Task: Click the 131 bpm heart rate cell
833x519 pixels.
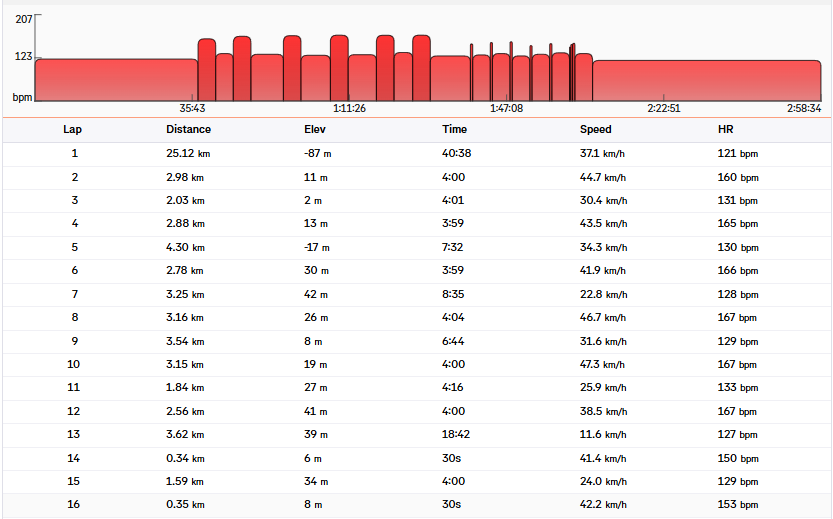Action: click(738, 200)
